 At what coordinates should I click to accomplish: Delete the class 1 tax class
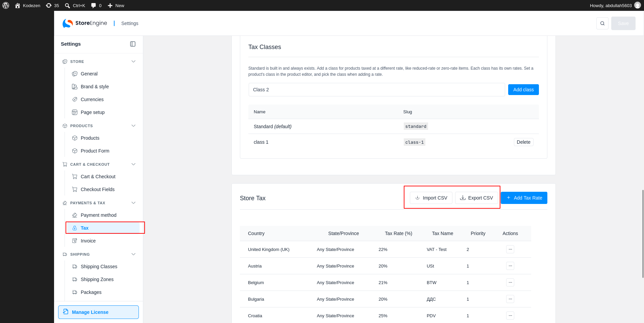coord(523,142)
